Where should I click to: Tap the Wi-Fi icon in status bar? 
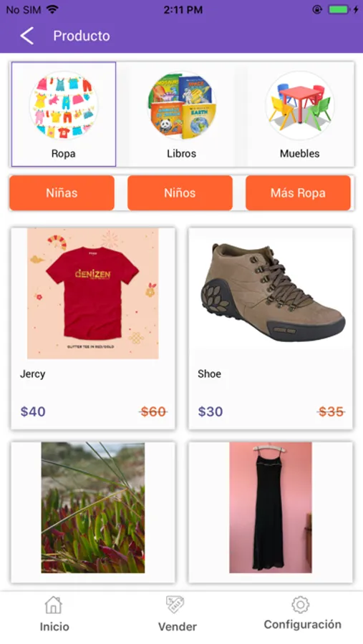(52, 10)
